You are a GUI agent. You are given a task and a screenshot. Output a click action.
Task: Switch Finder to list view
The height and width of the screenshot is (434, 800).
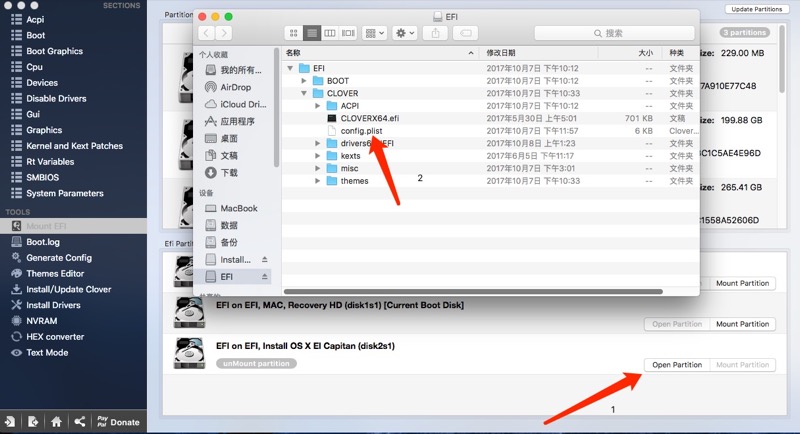(x=312, y=33)
